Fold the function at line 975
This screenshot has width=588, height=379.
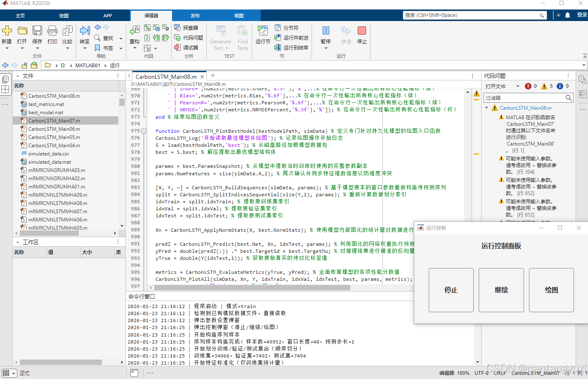[x=144, y=131]
